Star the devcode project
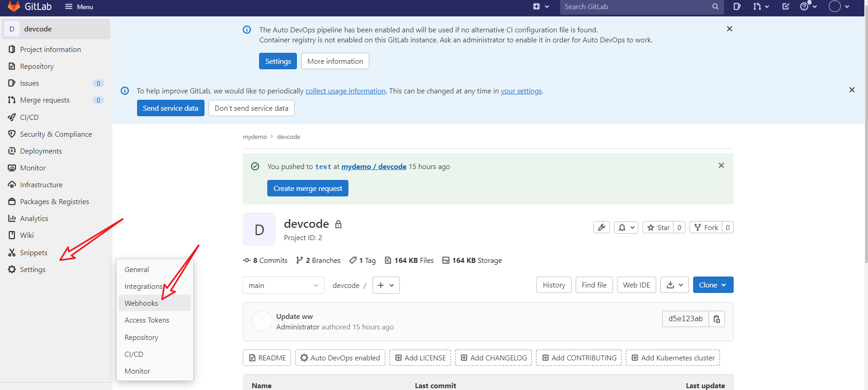Viewport: 868px width, 390px height. click(659, 227)
